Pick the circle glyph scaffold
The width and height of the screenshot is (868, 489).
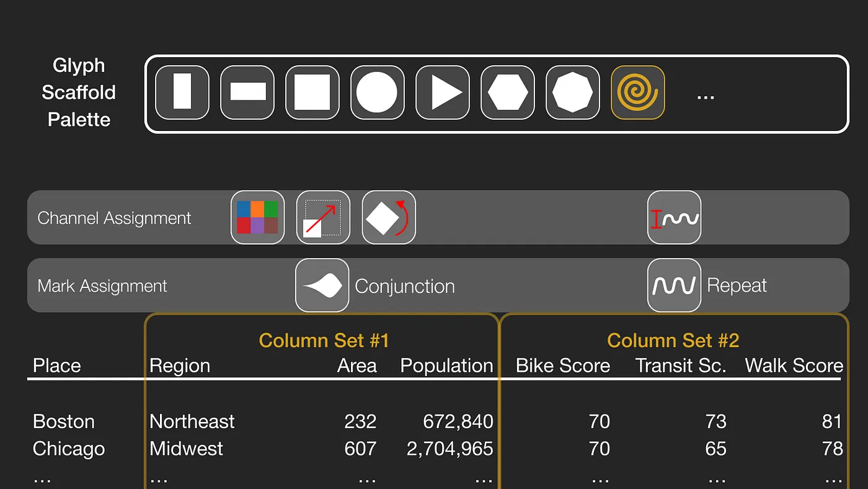pos(377,92)
